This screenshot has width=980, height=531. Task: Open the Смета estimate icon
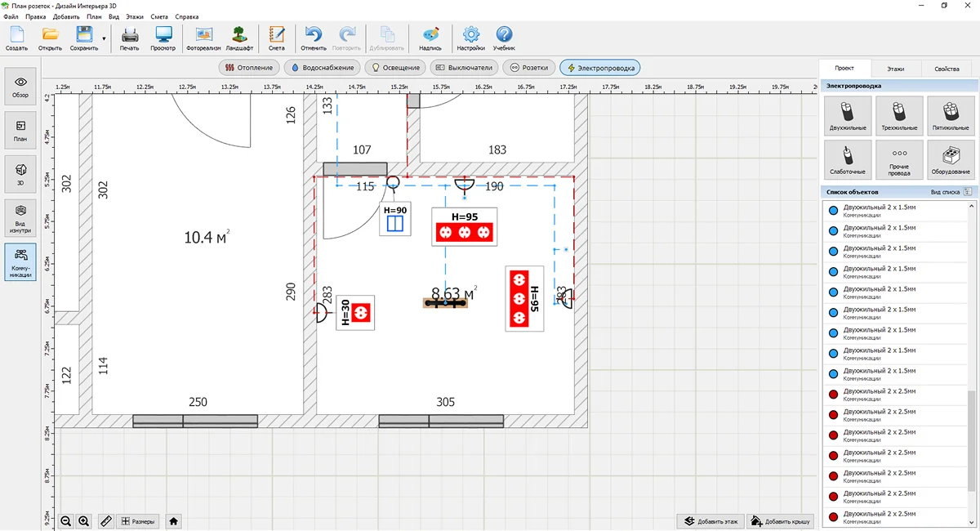[277, 38]
